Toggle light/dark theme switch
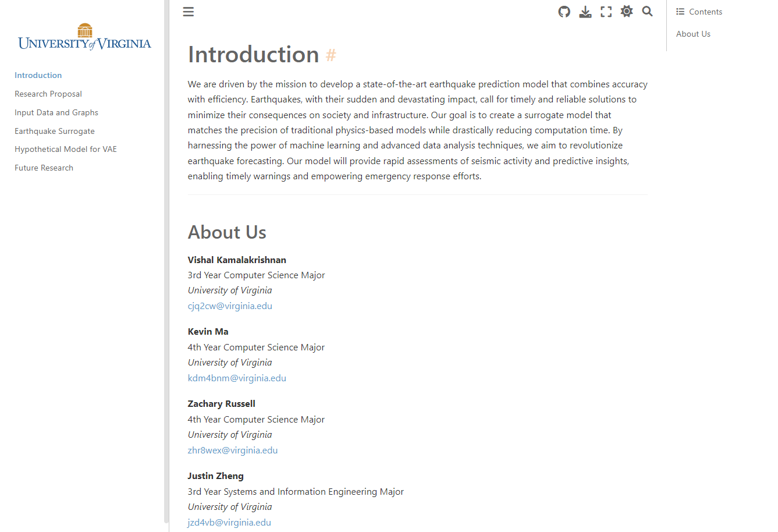 click(627, 12)
